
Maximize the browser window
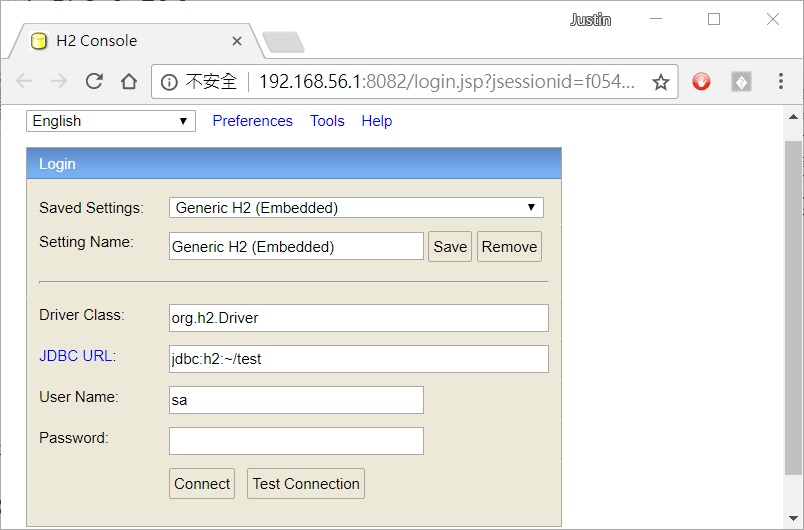(x=714, y=19)
